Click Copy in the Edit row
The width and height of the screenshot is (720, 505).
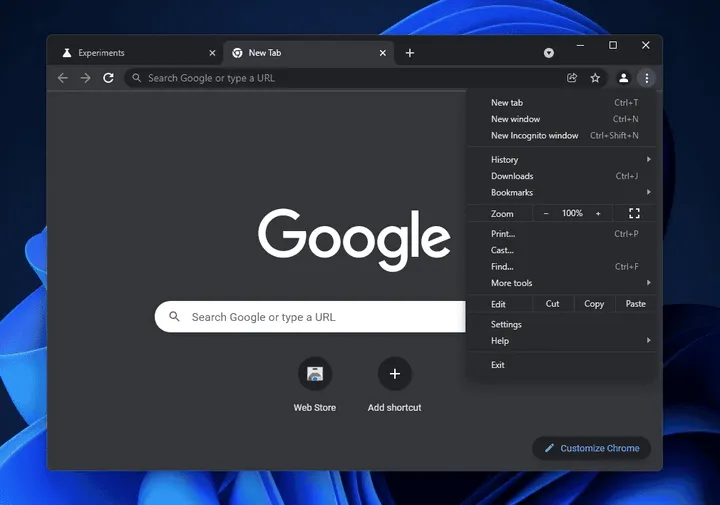[594, 304]
